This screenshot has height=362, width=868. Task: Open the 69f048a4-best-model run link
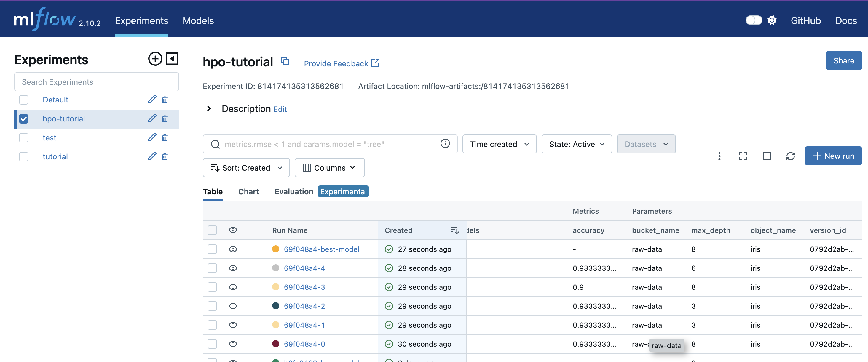[321, 249]
